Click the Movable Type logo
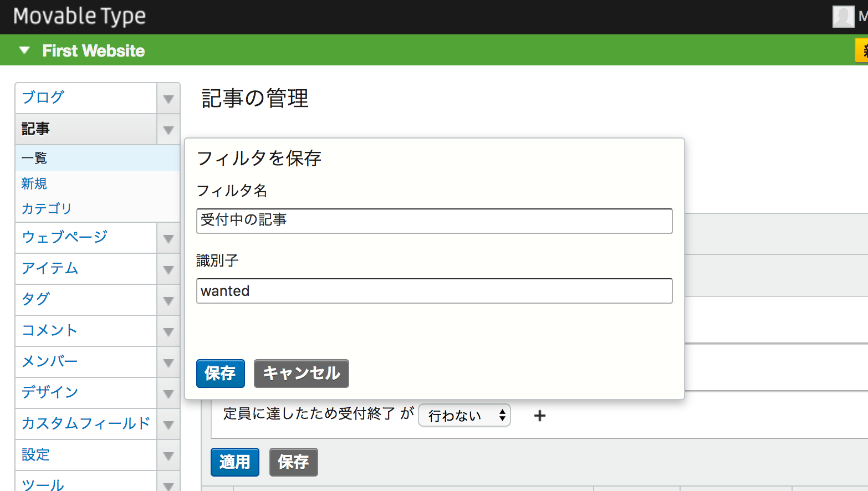Screen dimensions: 868x491 coord(79,17)
